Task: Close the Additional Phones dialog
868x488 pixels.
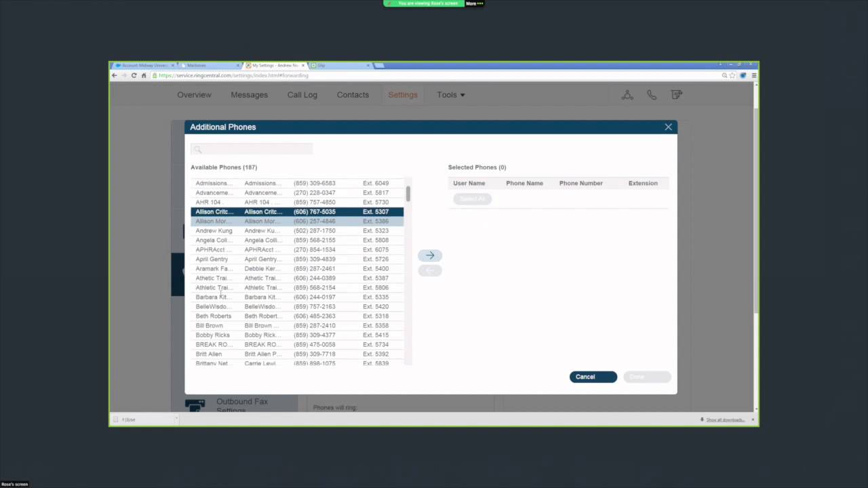Action: coord(668,127)
